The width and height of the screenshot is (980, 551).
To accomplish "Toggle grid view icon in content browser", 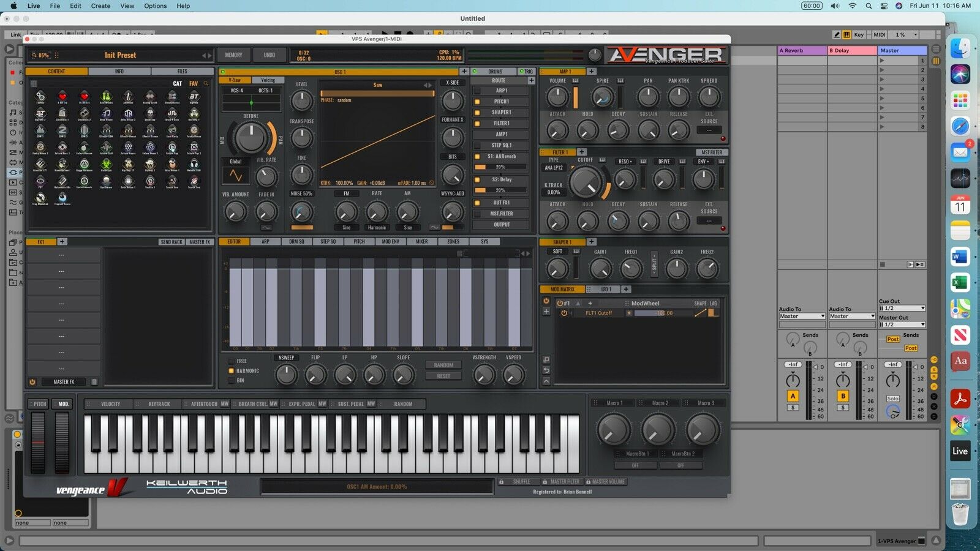I will click(x=34, y=83).
